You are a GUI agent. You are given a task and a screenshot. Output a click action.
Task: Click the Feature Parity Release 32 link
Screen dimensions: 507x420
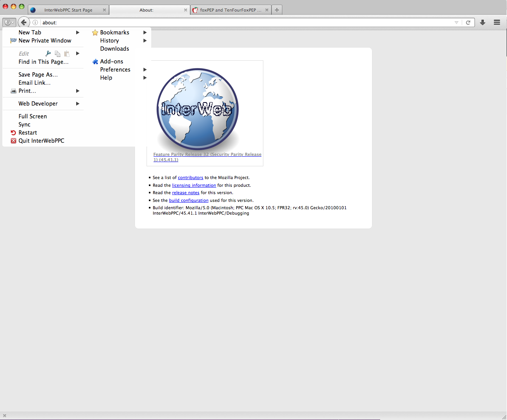(x=207, y=157)
